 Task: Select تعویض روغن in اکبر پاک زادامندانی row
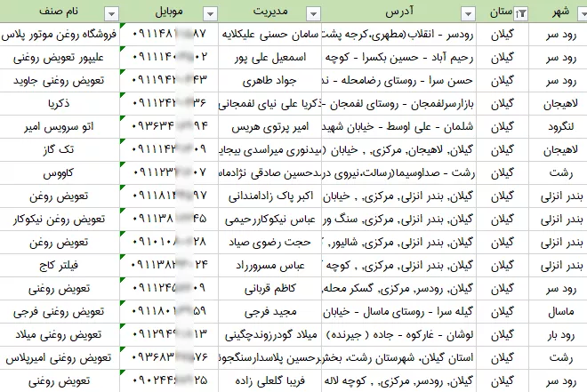point(60,196)
